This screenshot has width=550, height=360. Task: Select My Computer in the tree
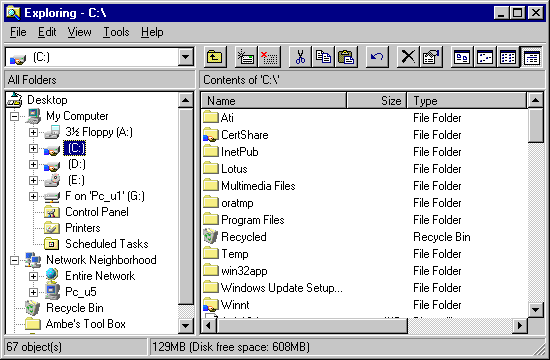pos(77,116)
